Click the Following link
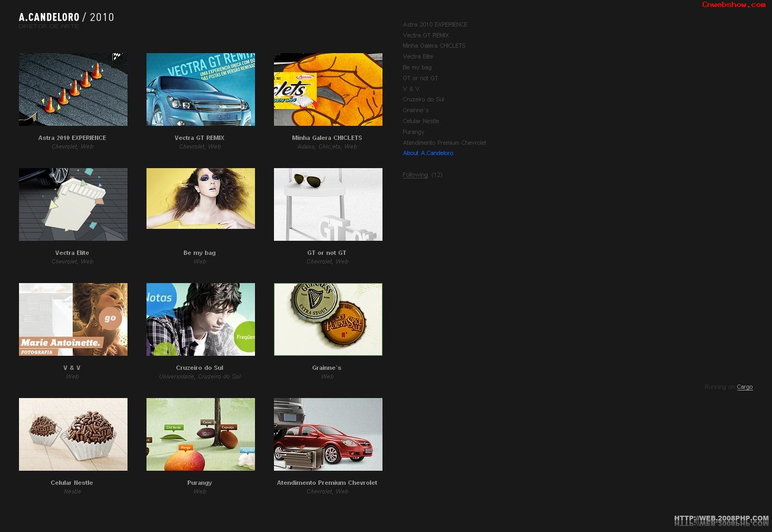 415,175
